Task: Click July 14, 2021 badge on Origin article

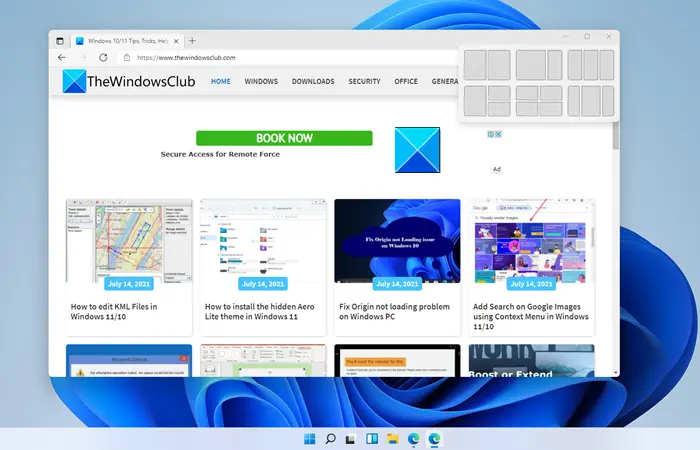Action: (397, 284)
